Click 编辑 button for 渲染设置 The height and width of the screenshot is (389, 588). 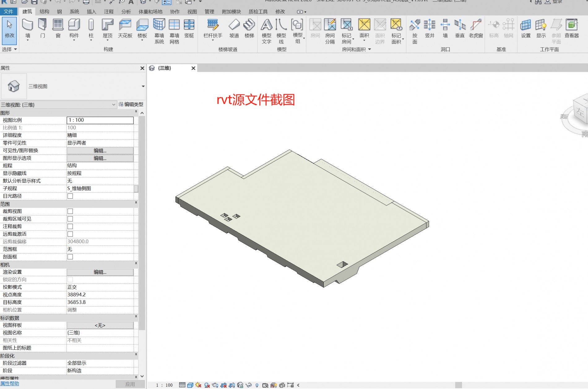[x=100, y=272]
